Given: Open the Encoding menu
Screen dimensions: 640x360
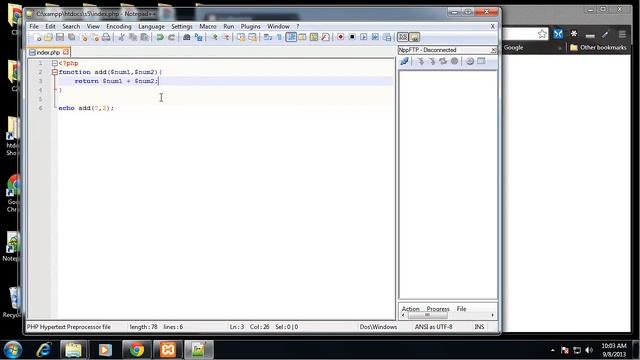Looking at the screenshot, I should tap(119, 26).
